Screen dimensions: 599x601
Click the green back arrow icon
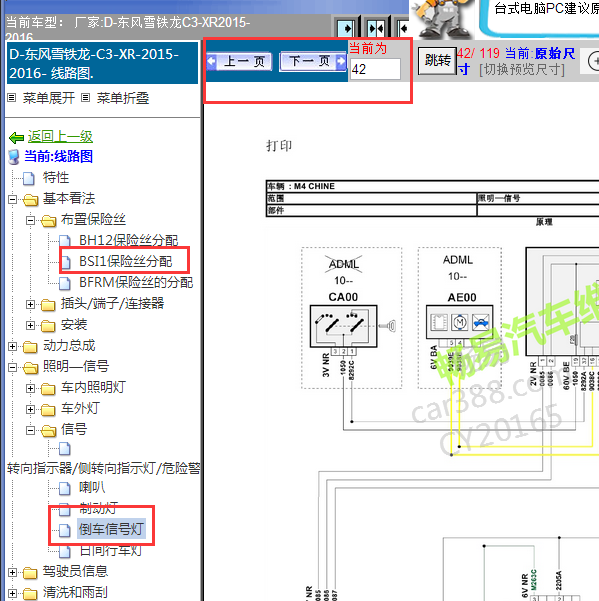[16, 137]
